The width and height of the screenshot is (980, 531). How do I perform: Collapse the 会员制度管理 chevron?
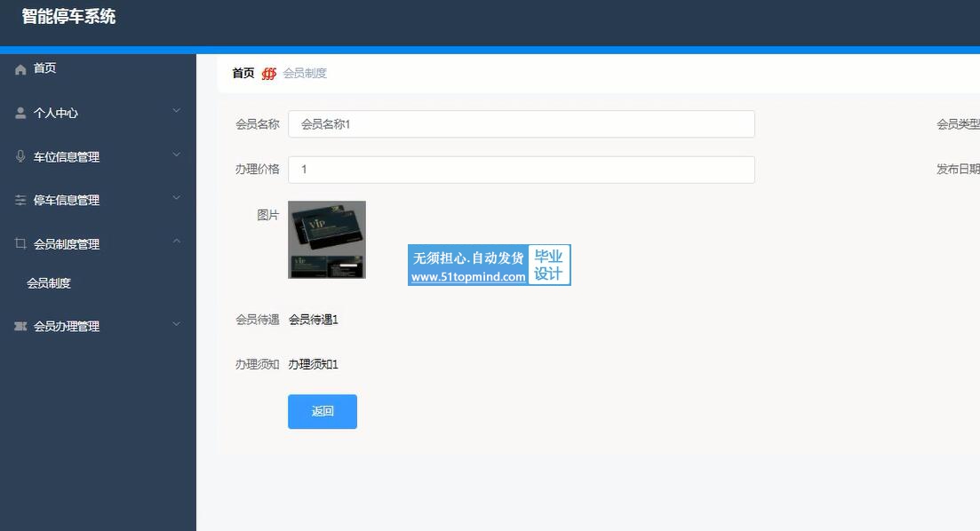coord(176,242)
